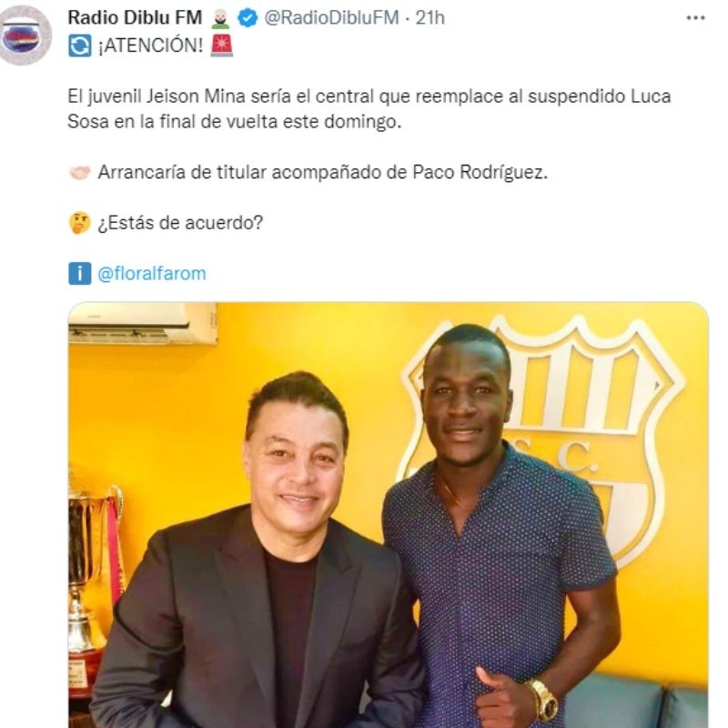Viewport: 728px width, 728px height.
Task: Open the attached photo of two men
Action: point(389,515)
